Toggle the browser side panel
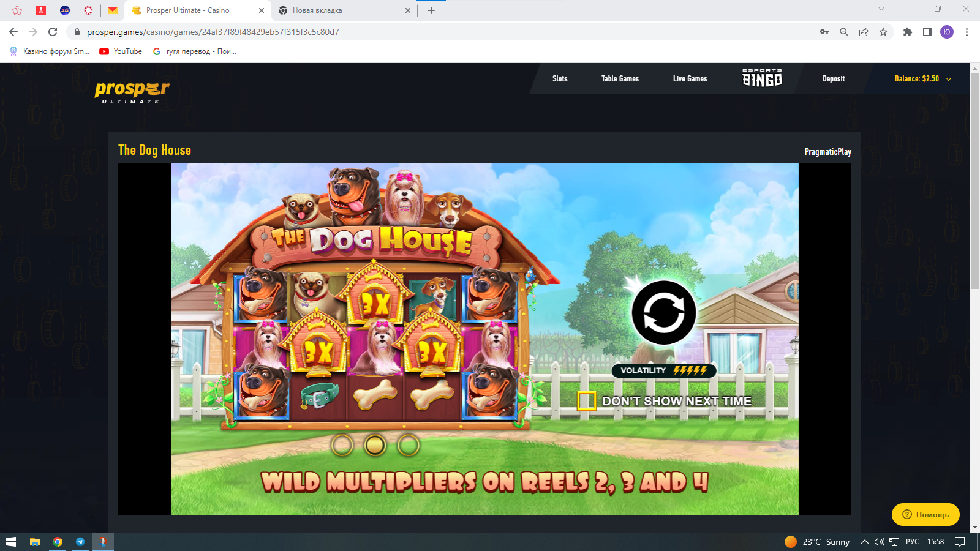Viewport: 980px width, 551px height. tap(927, 32)
